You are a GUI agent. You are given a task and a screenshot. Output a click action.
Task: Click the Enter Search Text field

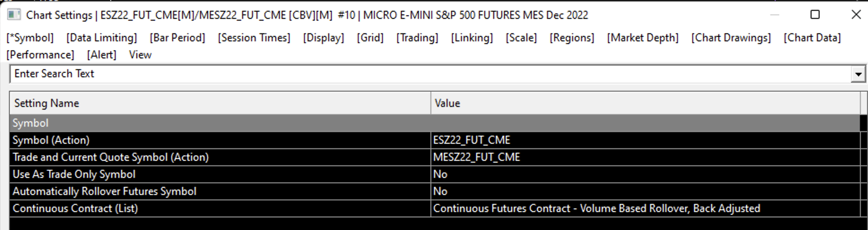click(430, 74)
